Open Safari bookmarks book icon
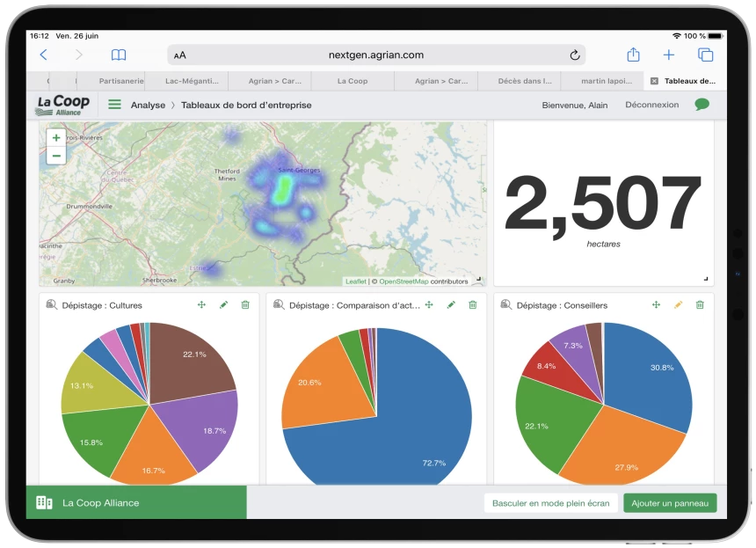 [119, 55]
